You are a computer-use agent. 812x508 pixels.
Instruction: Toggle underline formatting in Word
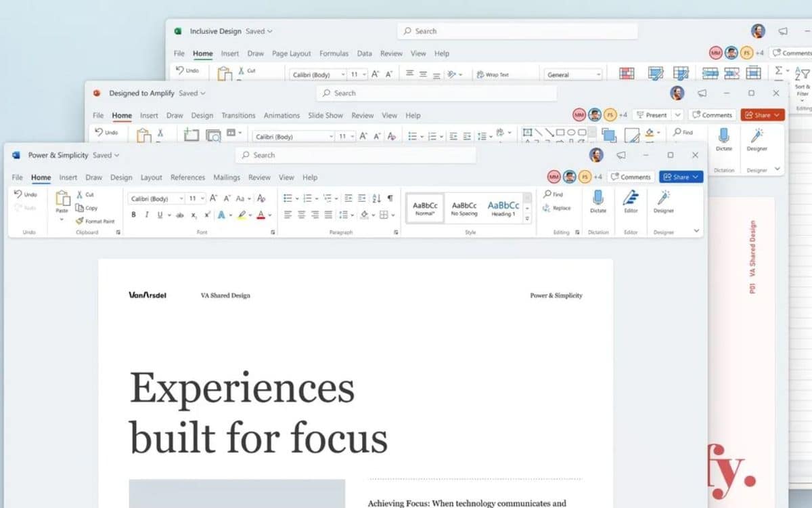point(160,215)
